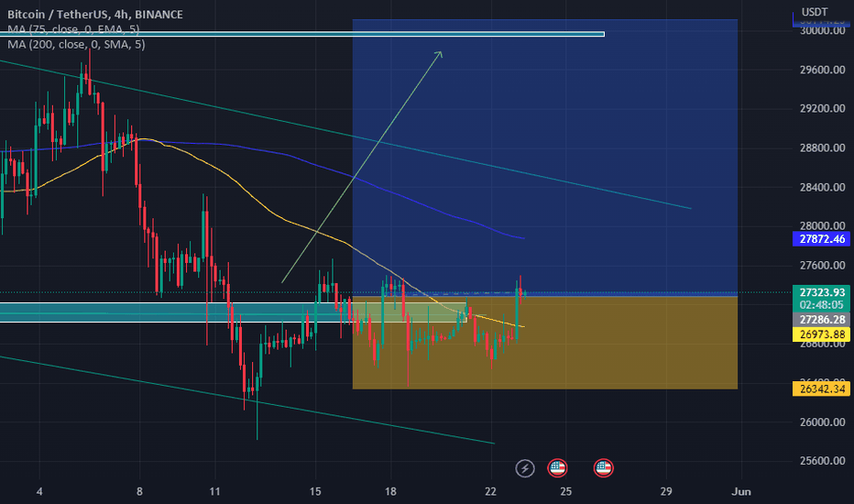Screen dimensions: 854x504
Task: Click the 27600.00 price axis label
Action: [823, 266]
